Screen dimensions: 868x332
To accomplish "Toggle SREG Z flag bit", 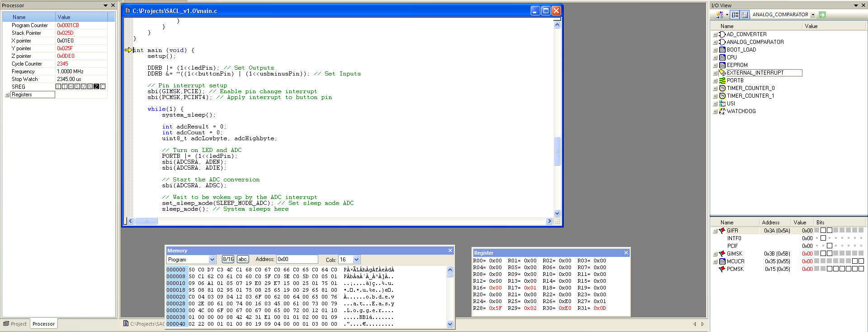I will pos(96,86).
